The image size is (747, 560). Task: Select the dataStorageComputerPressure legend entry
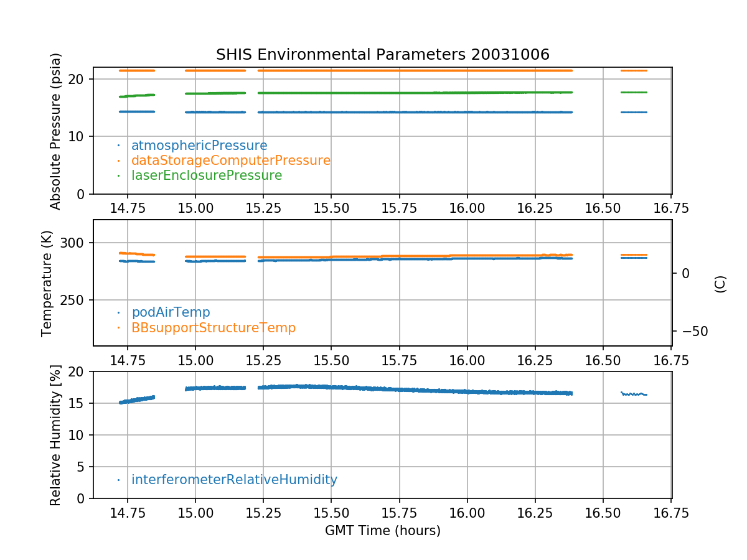pos(230,161)
